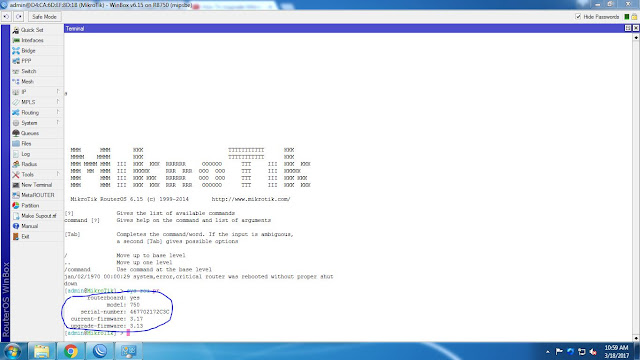The image size is (640, 360).
Task: Click the Make Supout.rif icon
Action: pyautogui.click(x=16, y=216)
